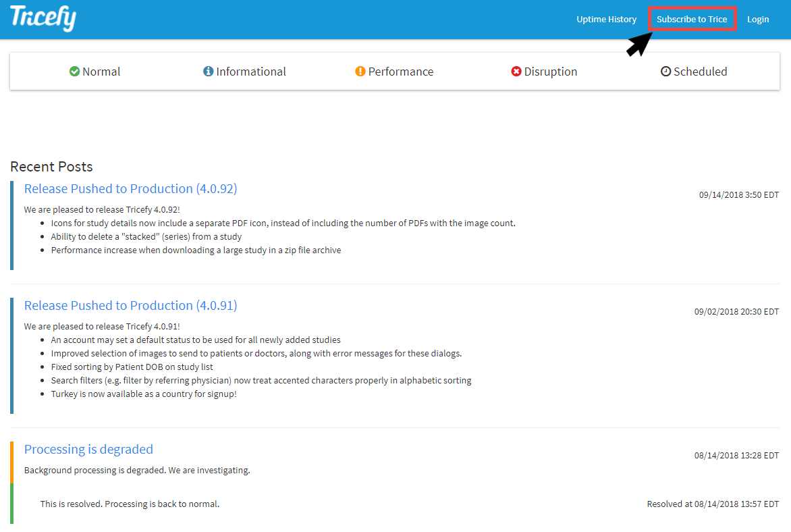Image resolution: width=791 pixels, height=532 pixels.
Task: Select the Normal status label
Action: pyautogui.click(x=101, y=72)
